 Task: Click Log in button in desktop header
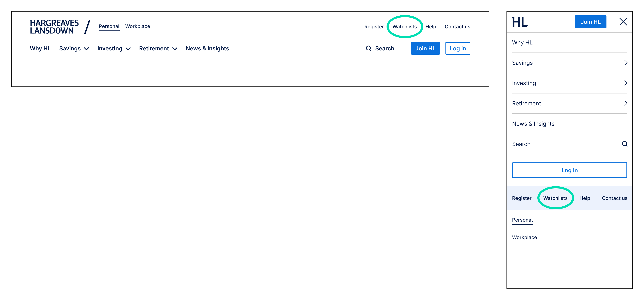[458, 48]
